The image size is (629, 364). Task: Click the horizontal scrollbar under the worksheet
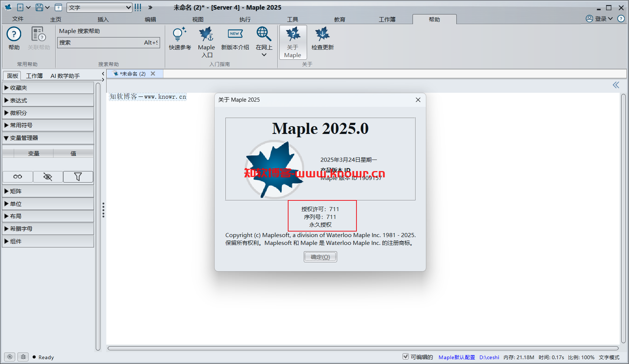pos(363,348)
